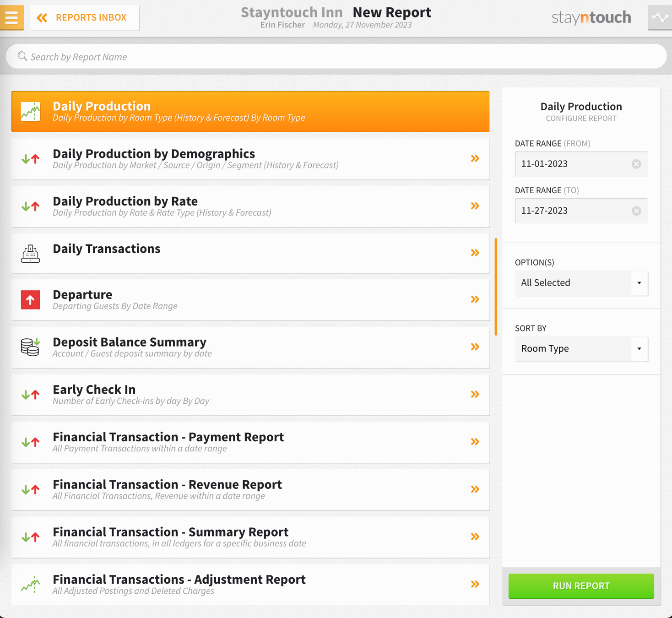The image size is (672, 618).
Task: Click the search magnifier icon
Action: click(x=22, y=56)
